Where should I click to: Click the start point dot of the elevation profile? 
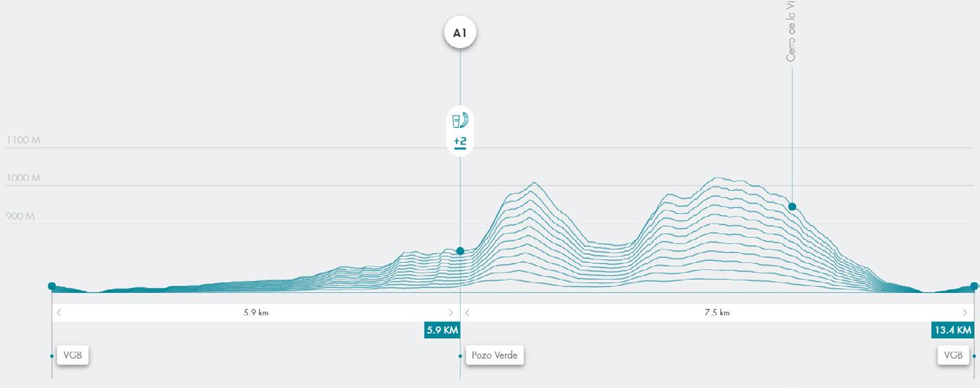[52, 286]
